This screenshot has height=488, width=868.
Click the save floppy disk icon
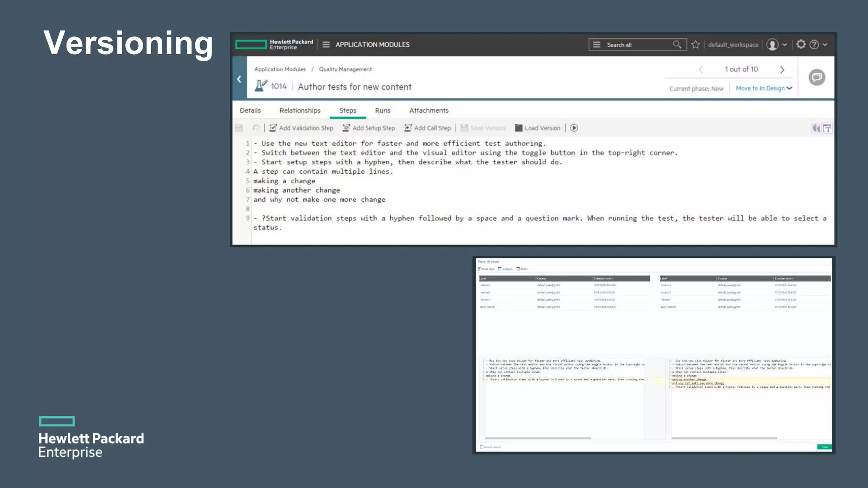pyautogui.click(x=239, y=128)
